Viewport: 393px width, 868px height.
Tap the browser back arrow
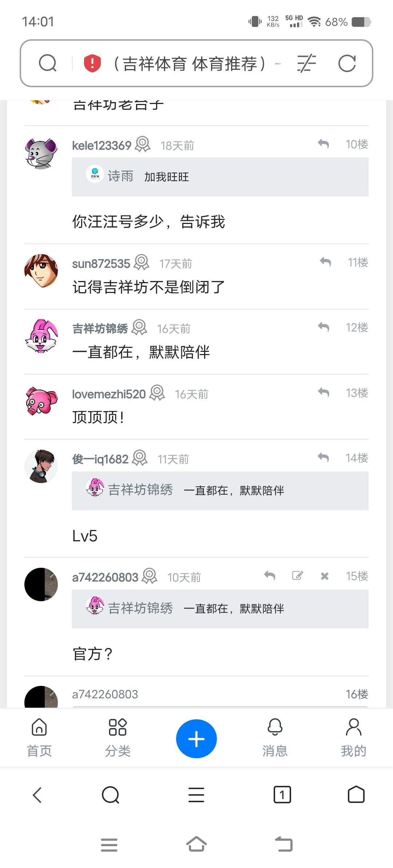[x=37, y=795]
